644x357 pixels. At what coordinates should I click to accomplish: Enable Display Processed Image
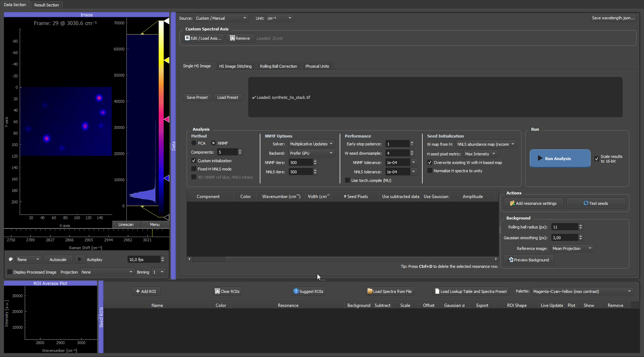click(x=10, y=272)
